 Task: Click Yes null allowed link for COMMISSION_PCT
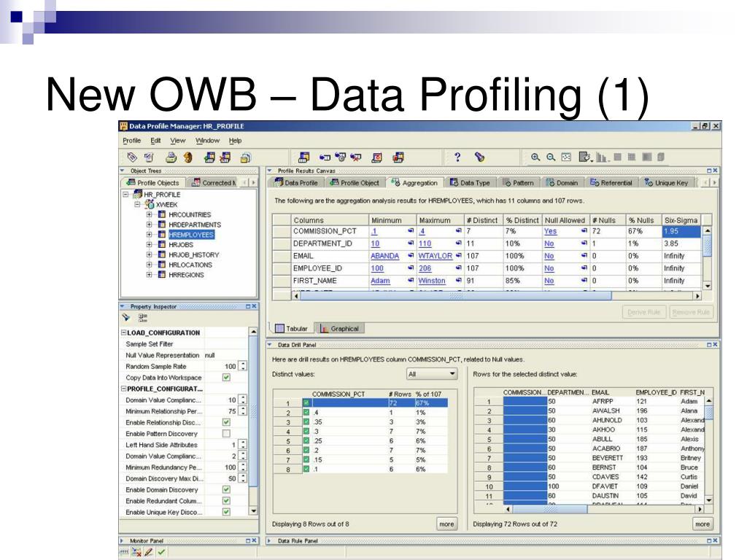pyautogui.click(x=550, y=231)
